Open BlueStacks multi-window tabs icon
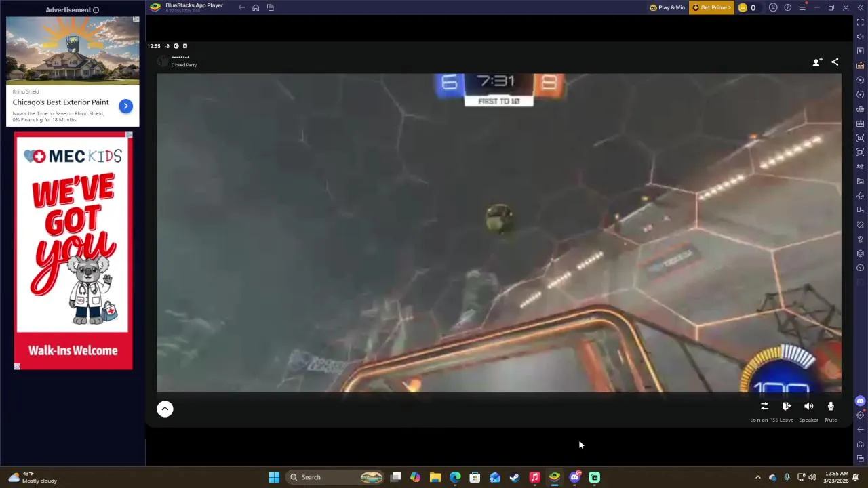 [270, 7]
